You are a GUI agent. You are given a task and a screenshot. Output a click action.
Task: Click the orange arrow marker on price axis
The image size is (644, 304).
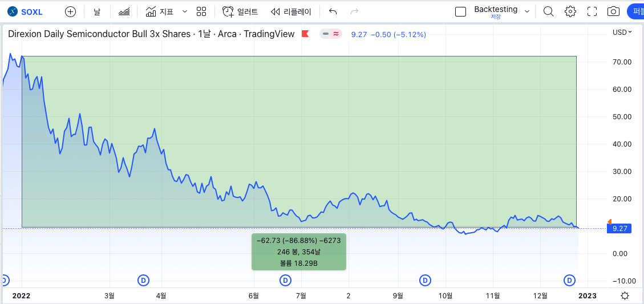point(610,221)
